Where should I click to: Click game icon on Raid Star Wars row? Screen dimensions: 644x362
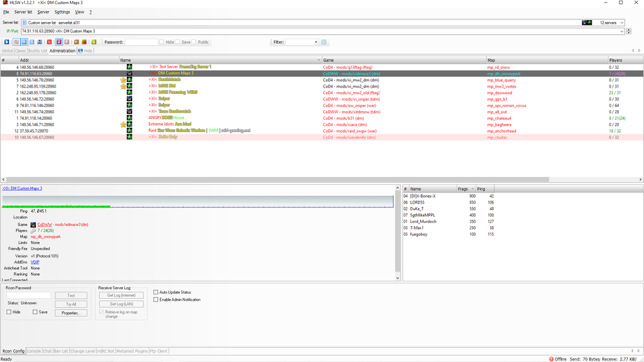tap(129, 130)
